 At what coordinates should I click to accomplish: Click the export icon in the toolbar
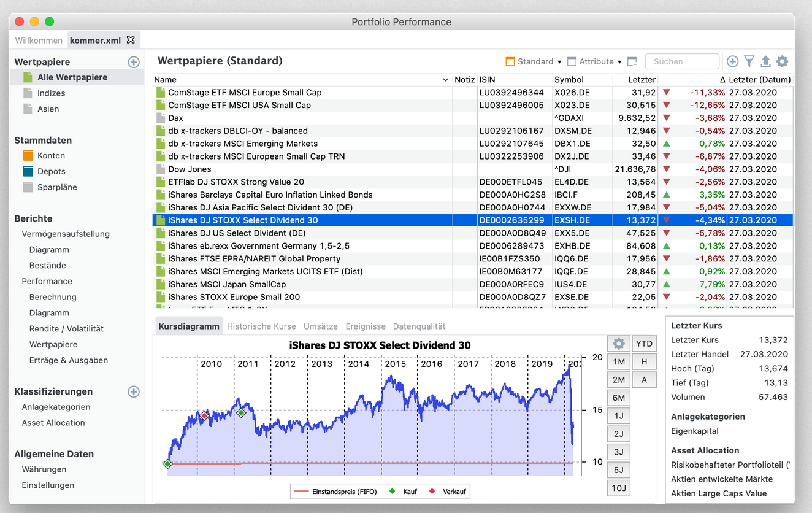[765, 61]
